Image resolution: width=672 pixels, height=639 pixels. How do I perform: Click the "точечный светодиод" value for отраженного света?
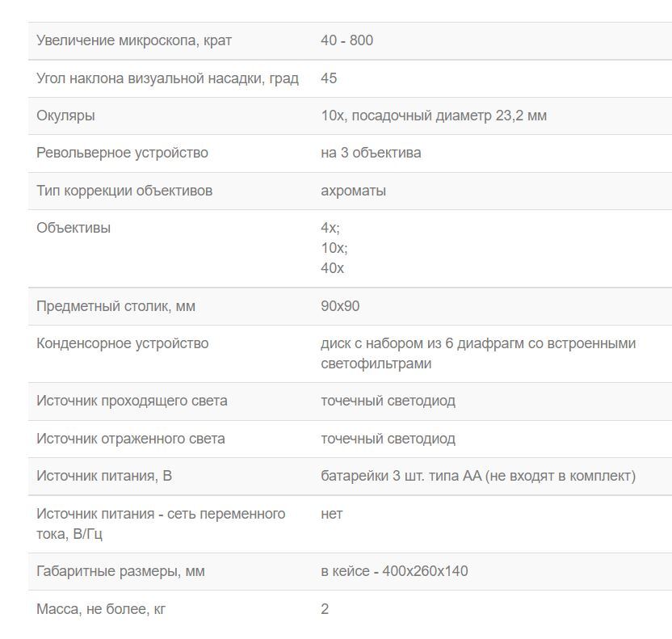tap(388, 439)
